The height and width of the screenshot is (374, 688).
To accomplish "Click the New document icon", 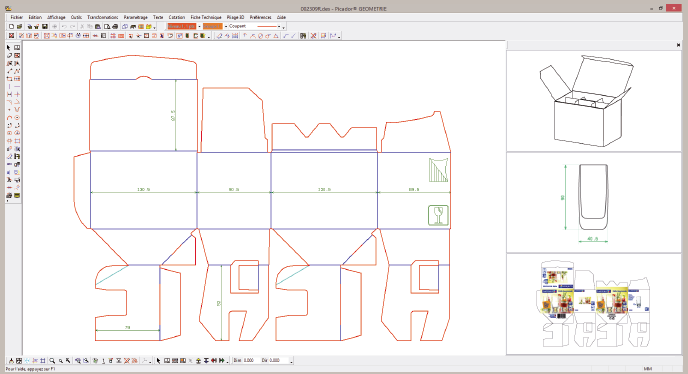I will (x=11, y=26).
